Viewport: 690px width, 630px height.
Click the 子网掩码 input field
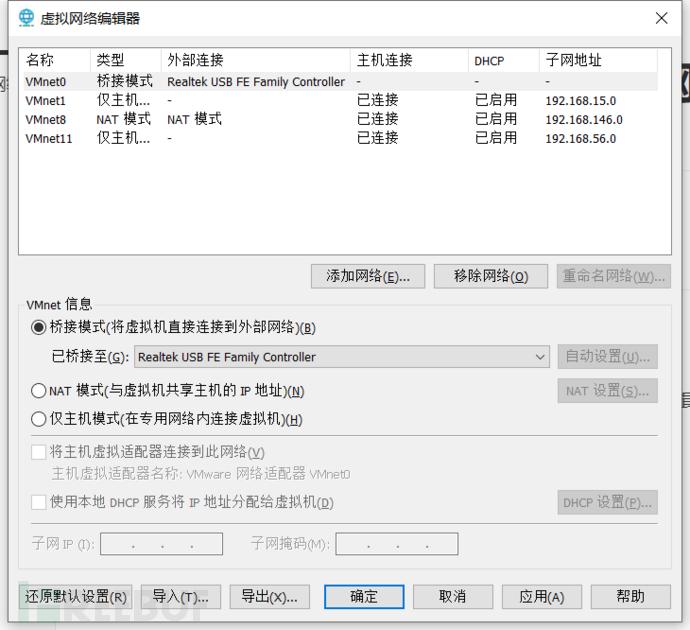(x=396, y=544)
